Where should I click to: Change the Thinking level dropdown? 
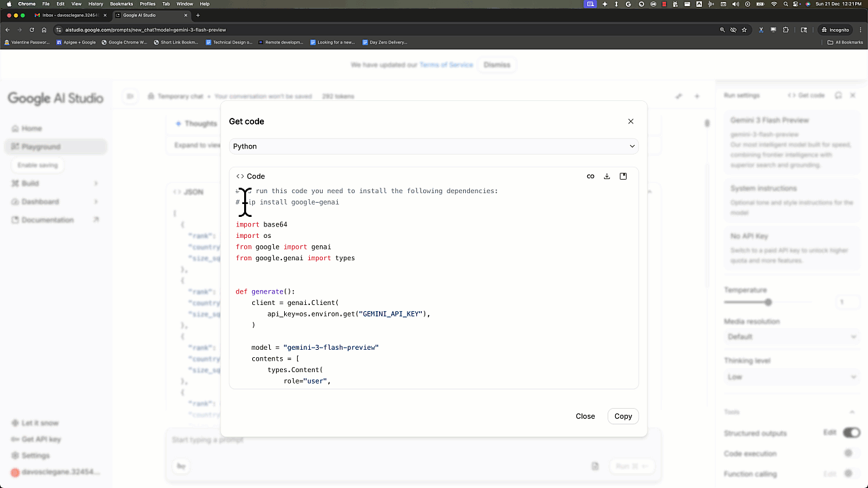(x=792, y=376)
